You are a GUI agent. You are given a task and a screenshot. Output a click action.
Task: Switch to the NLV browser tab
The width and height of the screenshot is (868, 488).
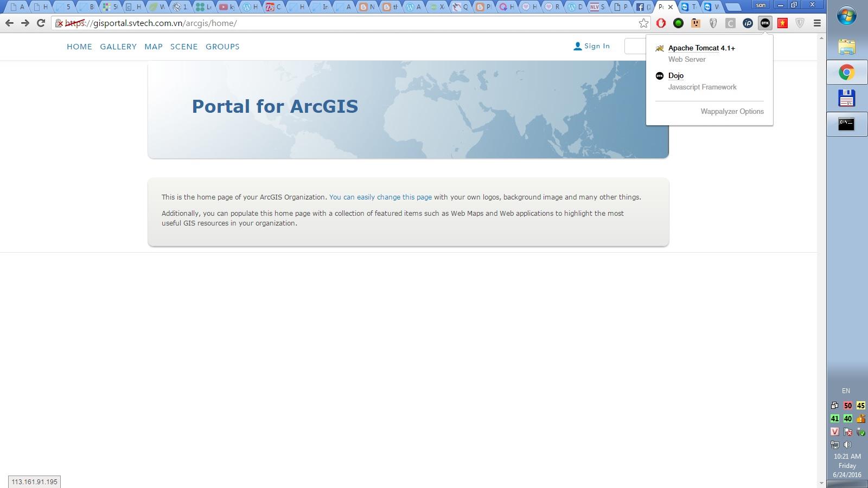[x=597, y=7]
